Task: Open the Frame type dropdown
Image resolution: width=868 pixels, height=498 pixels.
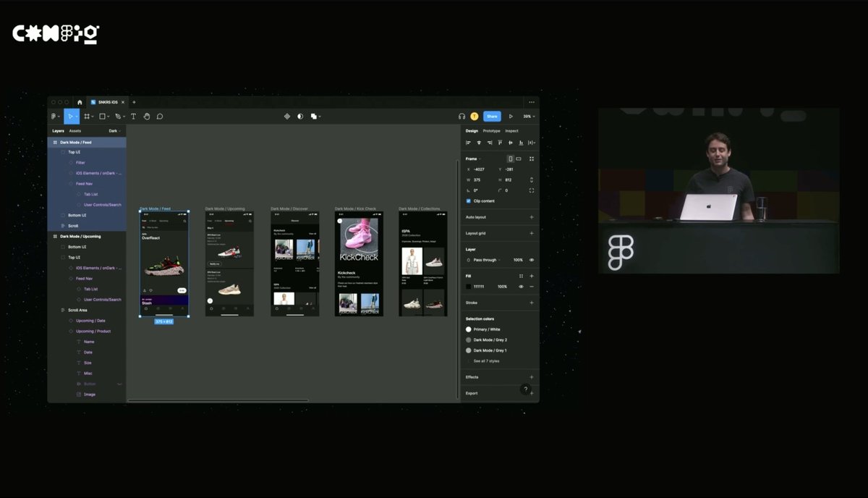Action: (x=473, y=159)
